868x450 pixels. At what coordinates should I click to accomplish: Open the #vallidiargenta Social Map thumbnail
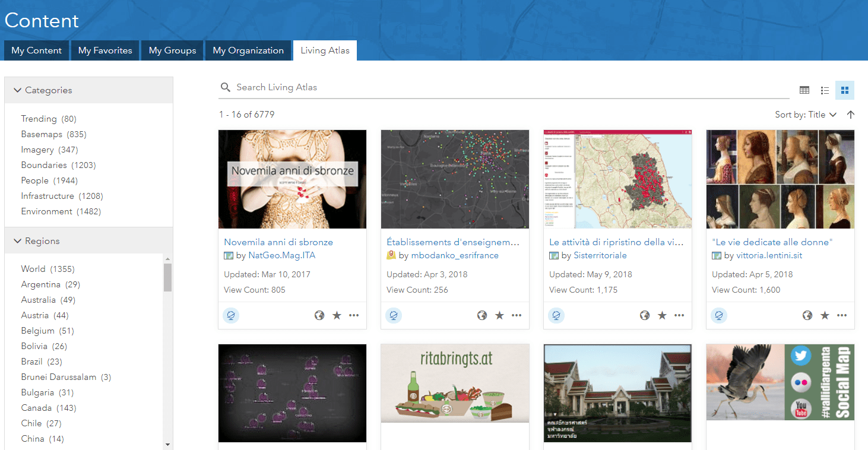[x=780, y=382]
